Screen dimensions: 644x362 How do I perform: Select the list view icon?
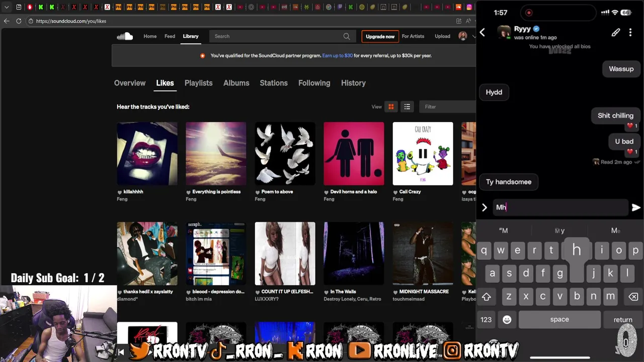407,107
